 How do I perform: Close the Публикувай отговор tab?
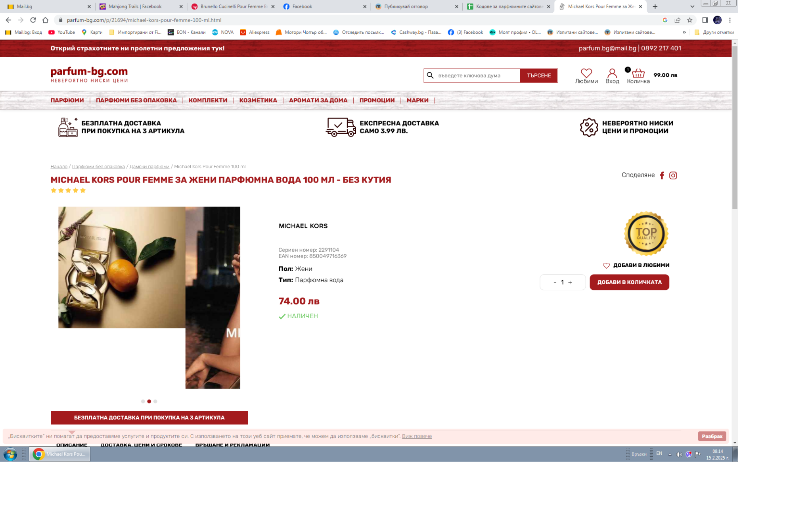coord(456,6)
